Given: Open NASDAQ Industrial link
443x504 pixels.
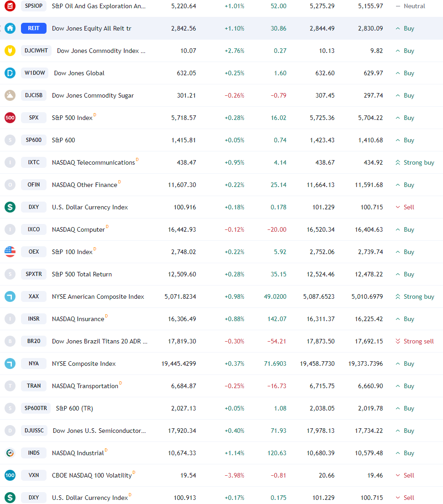Looking at the screenshot, I should pyautogui.click(x=78, y=453).
